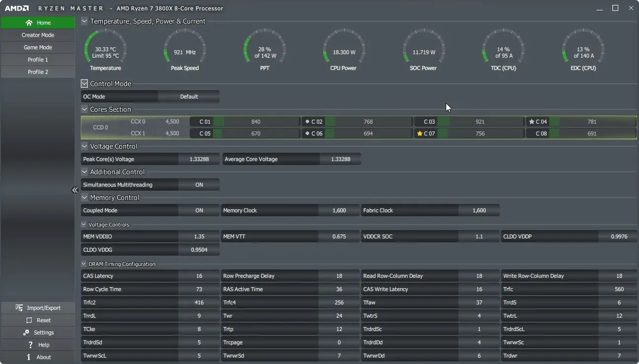The height and width of the screenshot is (364, 639).
Task: Click Average Core Voltage field
Action: click(291, 159)
